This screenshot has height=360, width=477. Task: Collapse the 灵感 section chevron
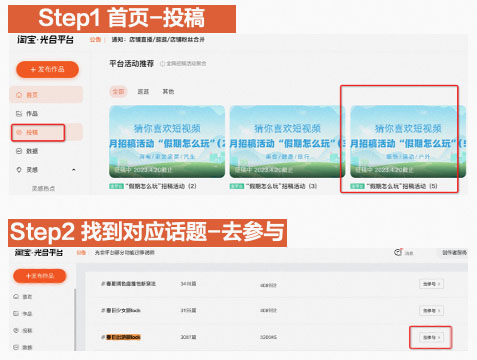coord(74,170)
